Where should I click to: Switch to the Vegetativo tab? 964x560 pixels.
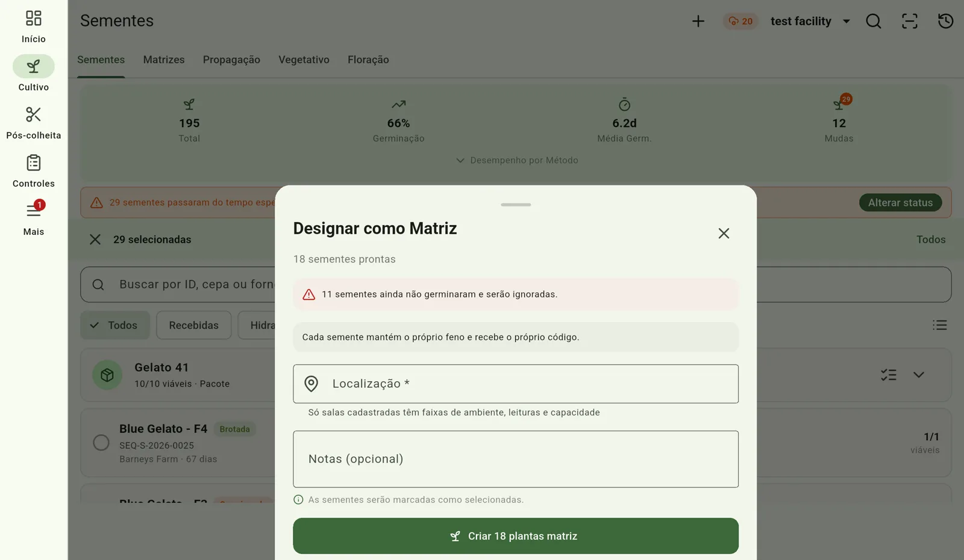point(304,60)
